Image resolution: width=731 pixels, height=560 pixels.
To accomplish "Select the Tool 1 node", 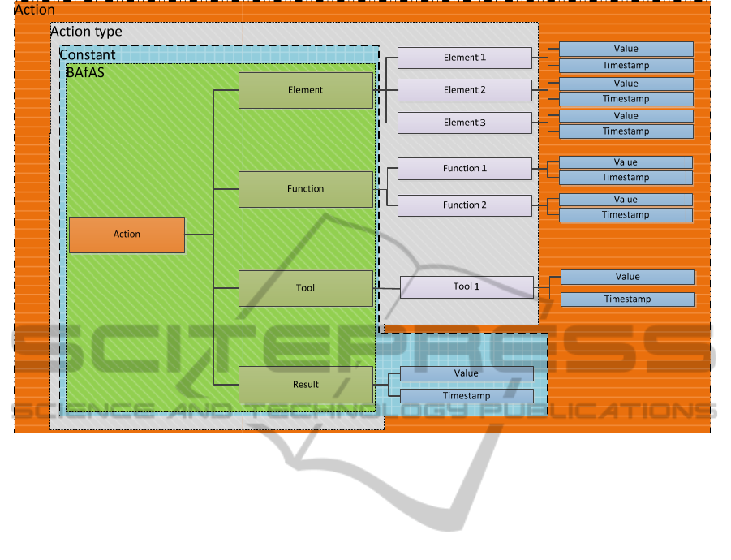I will coord(467,286).
